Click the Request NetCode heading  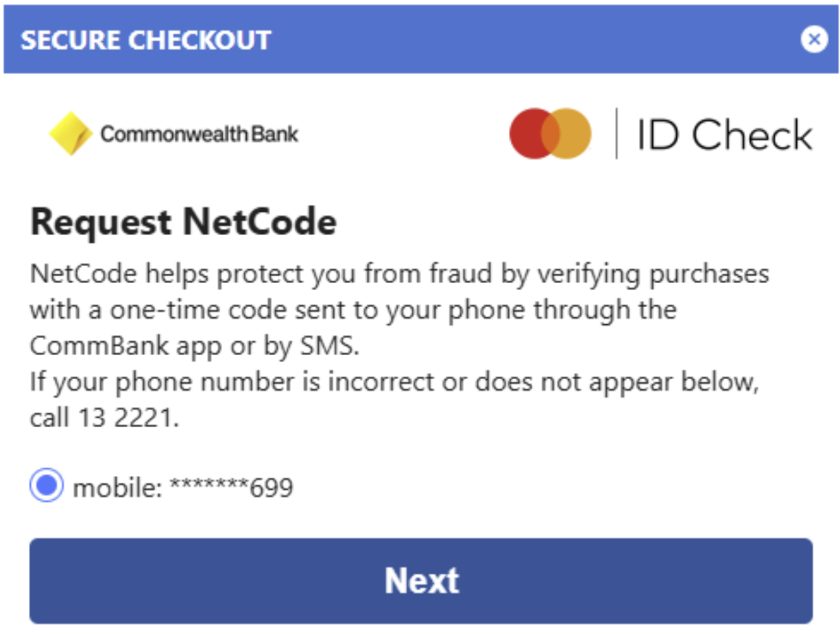(183, 223)
